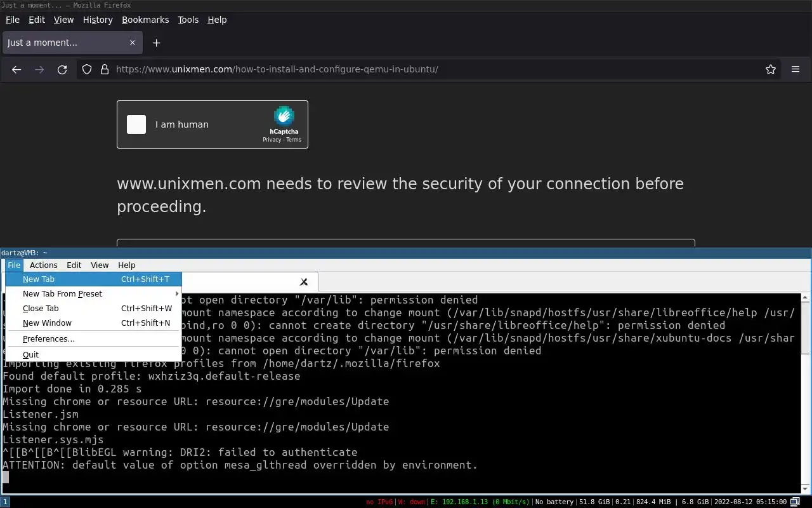Click 'no IPv6' status bar entry
This screenshot has height=508, width=812.
click(x=380, y=502)
